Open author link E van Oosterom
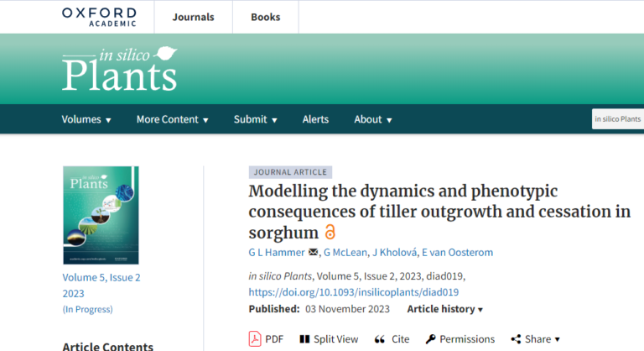644x351 pixels. pyautogui.click(x=457, y=252)
